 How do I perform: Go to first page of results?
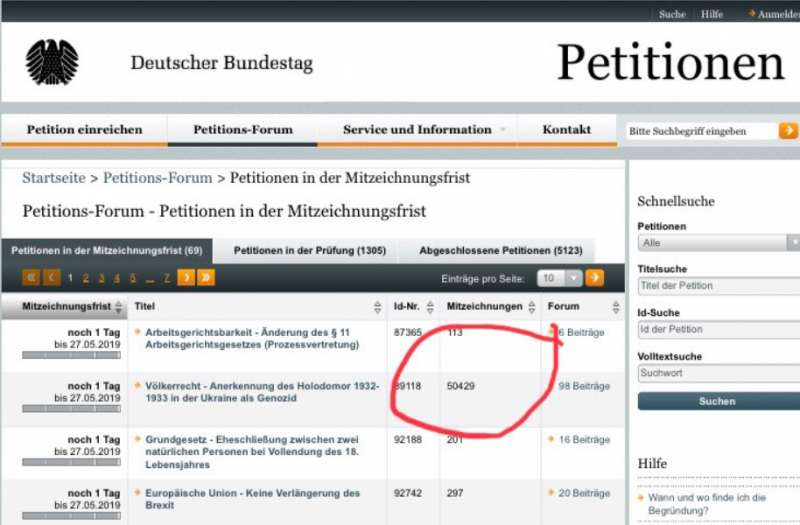[x=31, y=278]
